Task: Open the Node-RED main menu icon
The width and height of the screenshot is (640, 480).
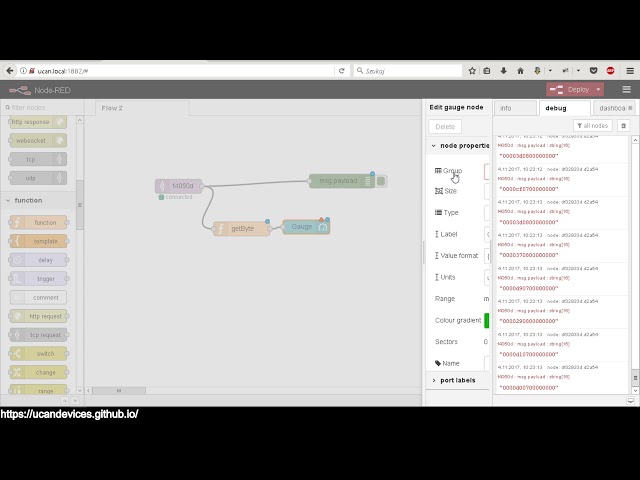Action: tap(627, 89)
